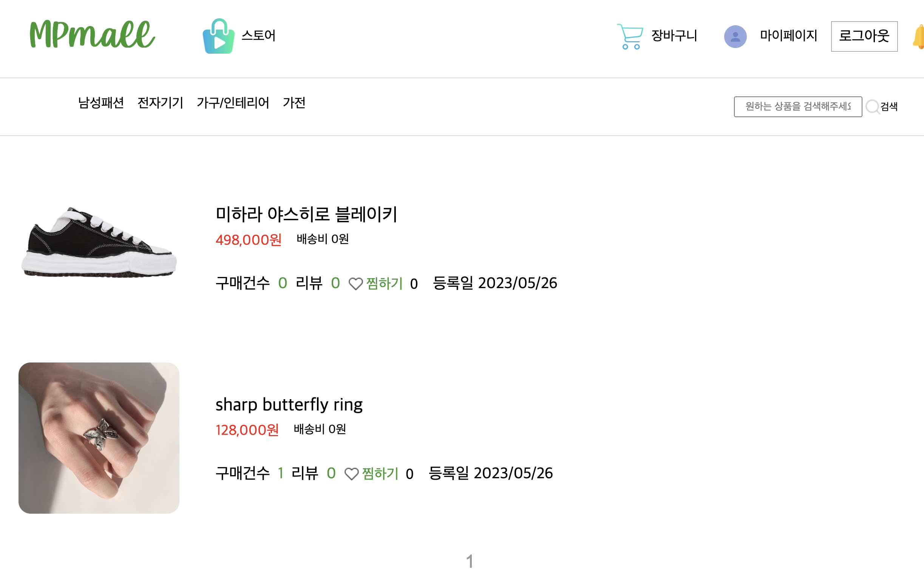924x570 pixels.
Task: Click the heart icon beside the sneaker listing
Action: point(357,283)
